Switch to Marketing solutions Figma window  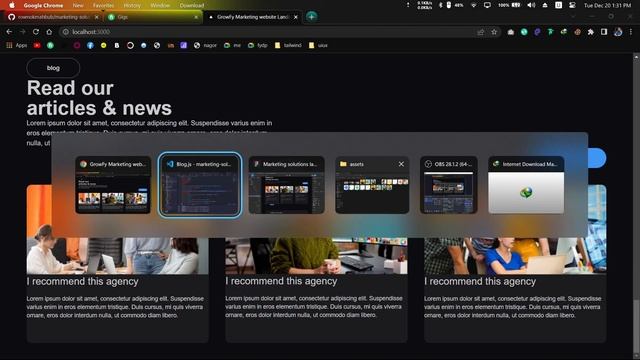[x=287, y=185]
